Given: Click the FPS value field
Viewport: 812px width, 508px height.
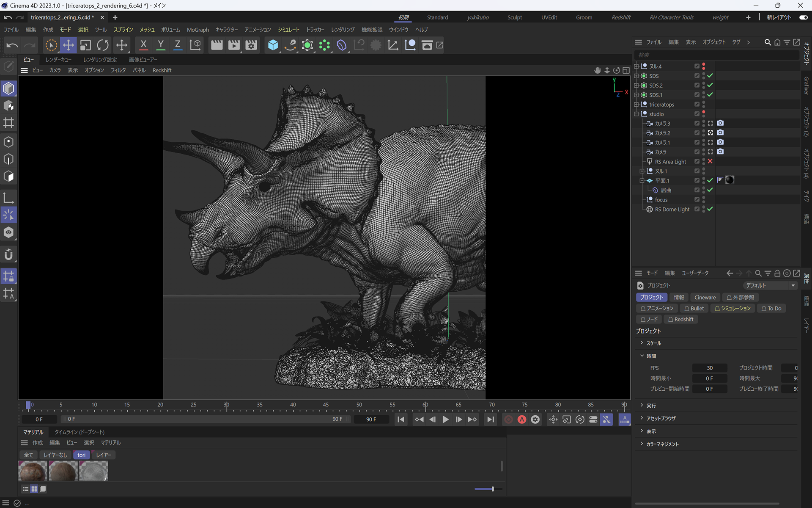Looking at the screenshot, I should pyautogui.click(x=709, y=368).
